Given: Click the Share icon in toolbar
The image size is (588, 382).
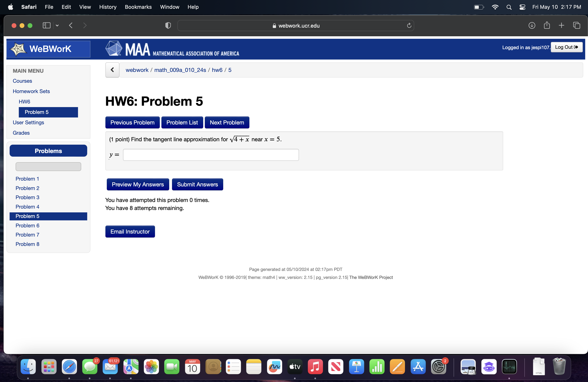Looking at the screenshot, I should pos(546,25).
